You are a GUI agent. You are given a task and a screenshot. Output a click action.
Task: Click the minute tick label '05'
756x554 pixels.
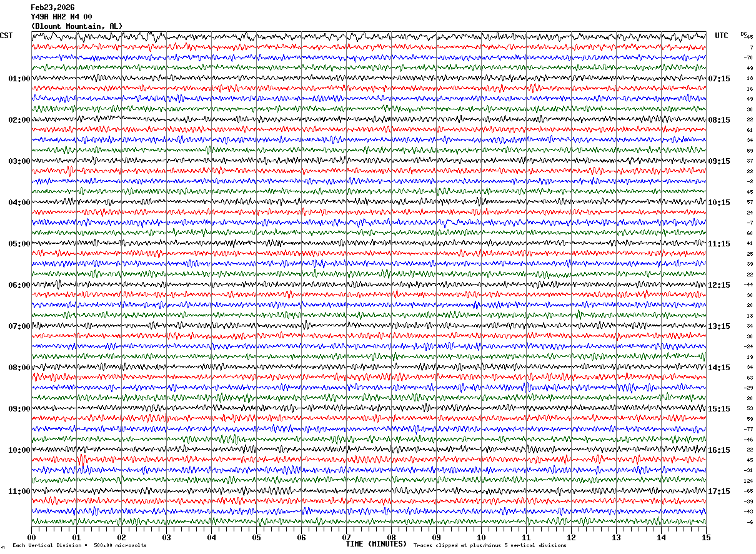(256, 537)
